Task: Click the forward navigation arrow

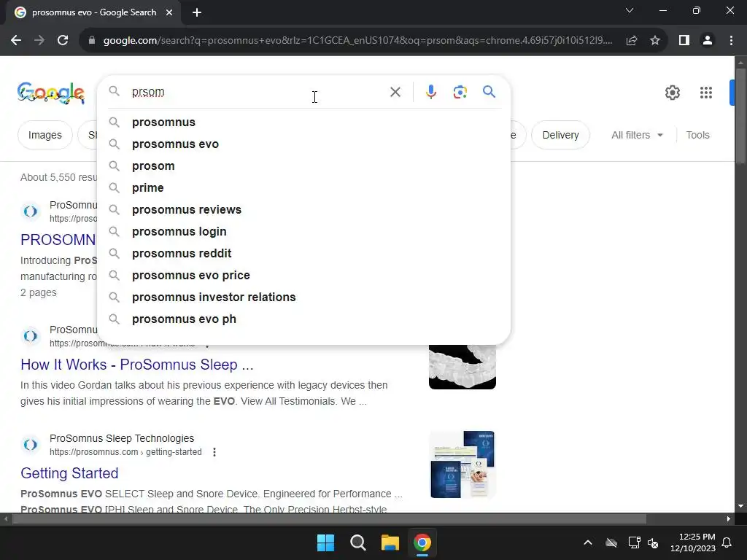Action: pos(39,41)
